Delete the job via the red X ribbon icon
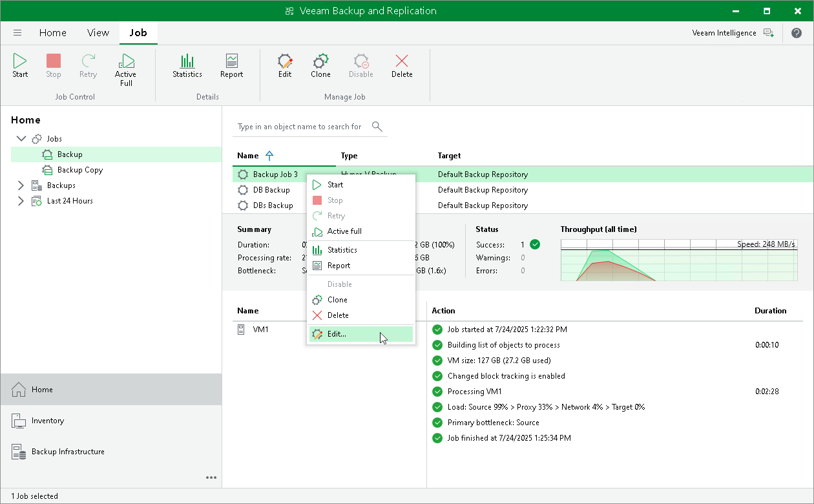 [x=402, y=66]
